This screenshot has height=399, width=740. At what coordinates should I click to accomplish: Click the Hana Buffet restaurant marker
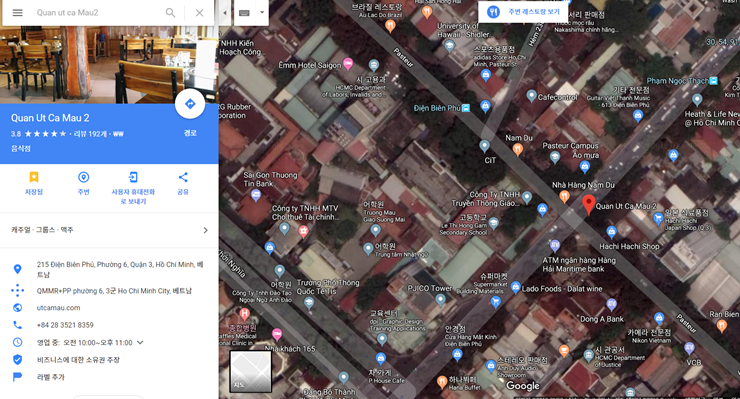pos(442,381)
